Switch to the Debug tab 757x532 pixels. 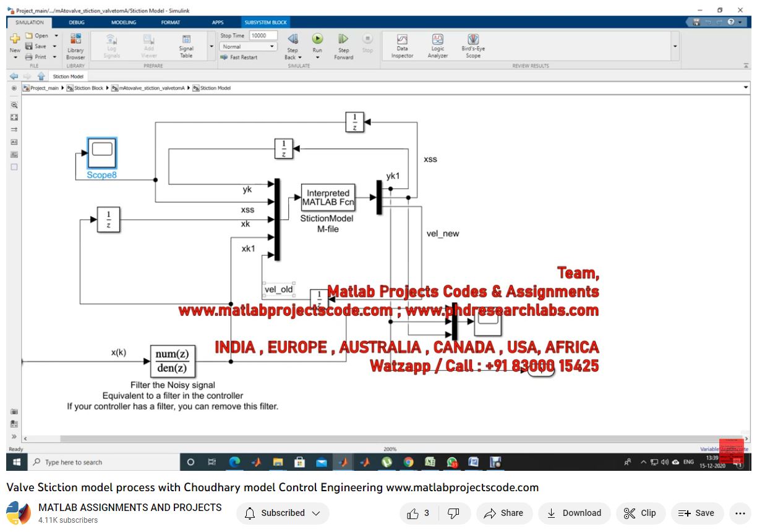tap(77, 22)
